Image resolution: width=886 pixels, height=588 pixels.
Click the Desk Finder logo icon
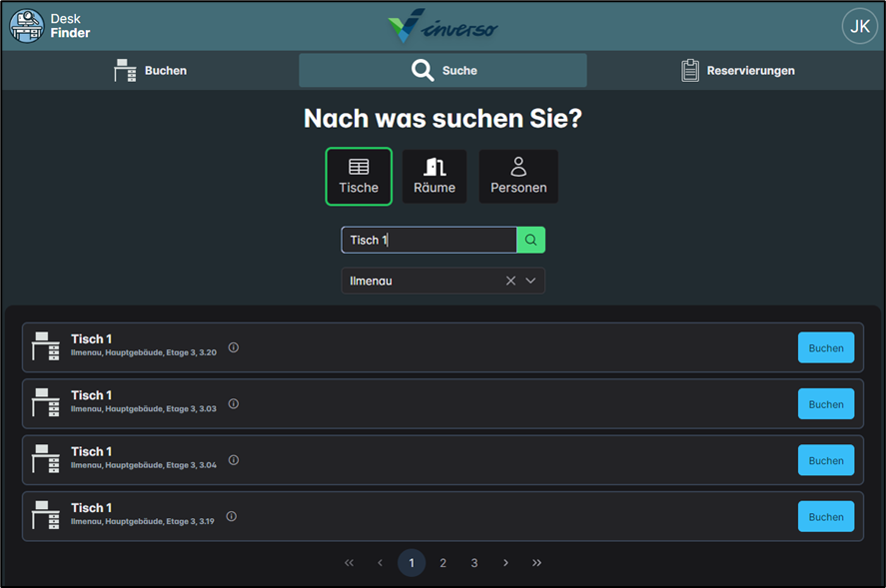click(27, 26)
